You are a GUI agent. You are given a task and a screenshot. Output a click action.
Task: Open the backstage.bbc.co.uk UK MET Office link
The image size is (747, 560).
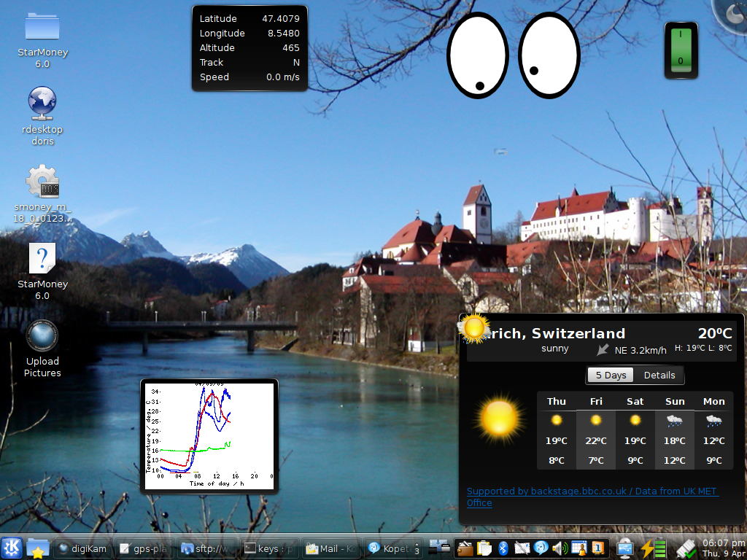point(592,497)
